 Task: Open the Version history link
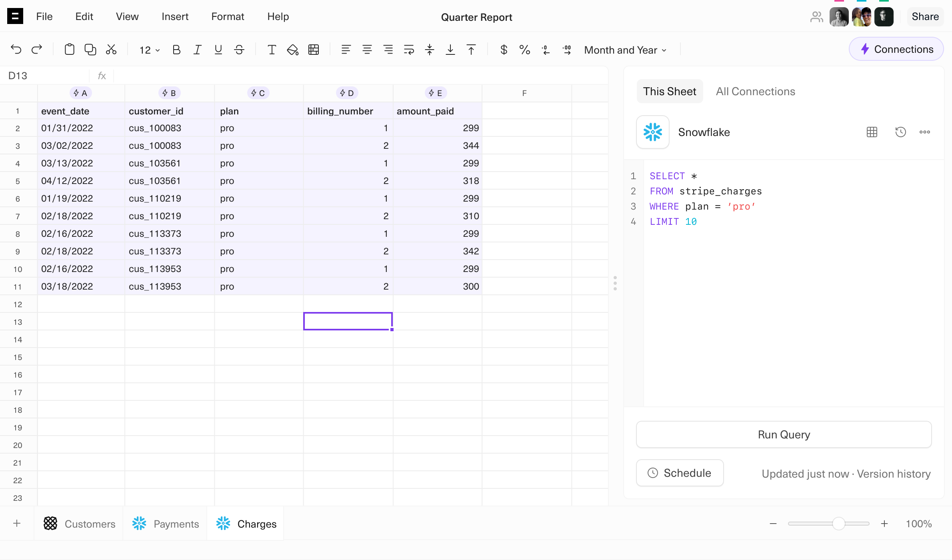coord(894,474)
